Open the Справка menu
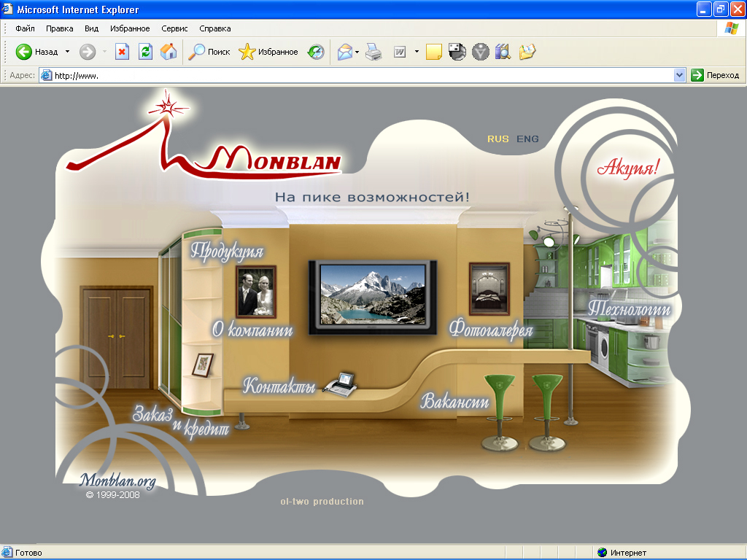Image resolution: width=747 pixels, height=560 pixels. [215, 28]
